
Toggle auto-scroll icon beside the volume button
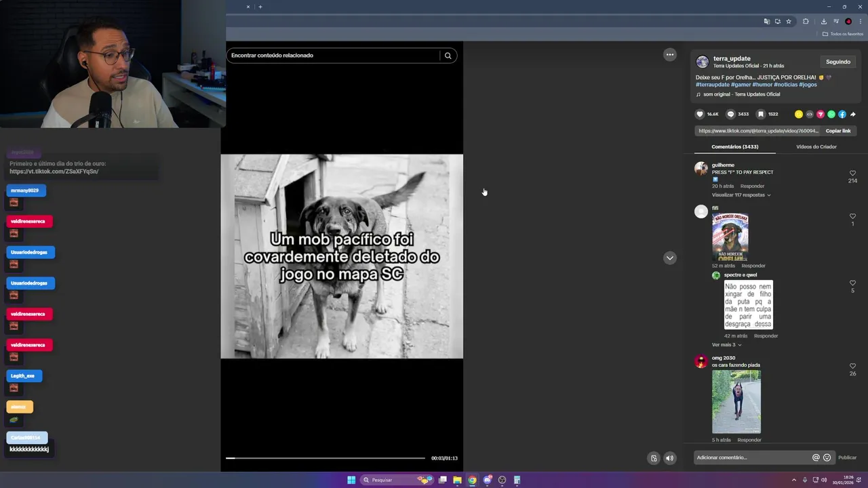point(654,458)
